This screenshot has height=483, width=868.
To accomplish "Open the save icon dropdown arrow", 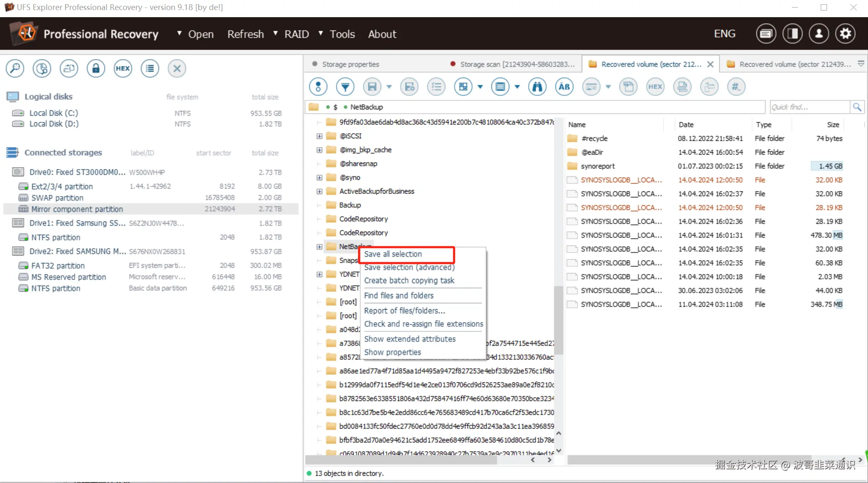I will point(389,87).
